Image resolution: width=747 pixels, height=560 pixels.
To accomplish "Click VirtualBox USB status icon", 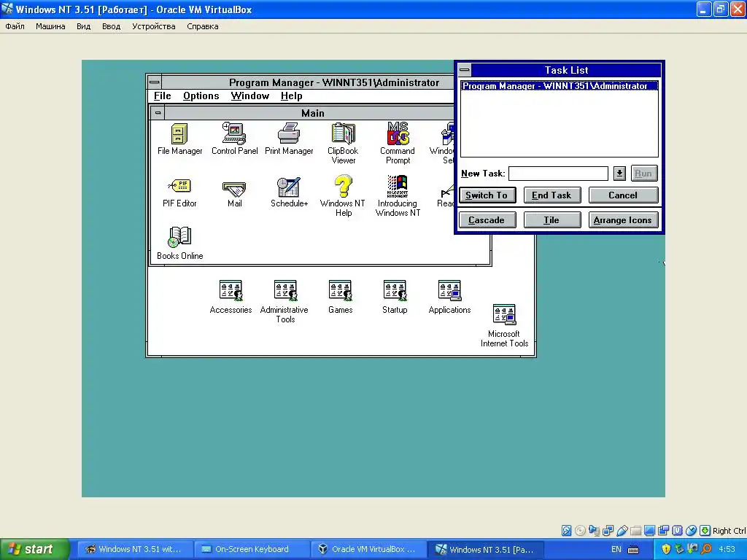I will pyautogui.click(x=622, y=531).
